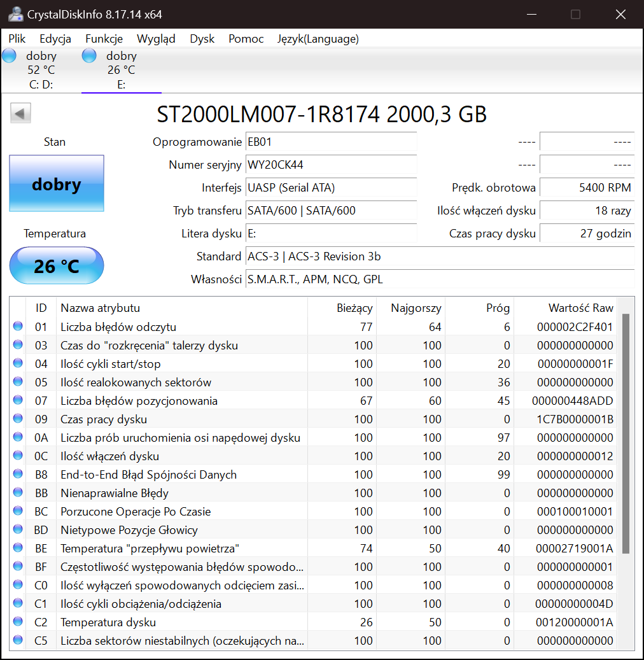Click the 'Najgorszy' column header
Viewport: 644px width, 660px height.
pyautogui.click(x=411, y=308)
